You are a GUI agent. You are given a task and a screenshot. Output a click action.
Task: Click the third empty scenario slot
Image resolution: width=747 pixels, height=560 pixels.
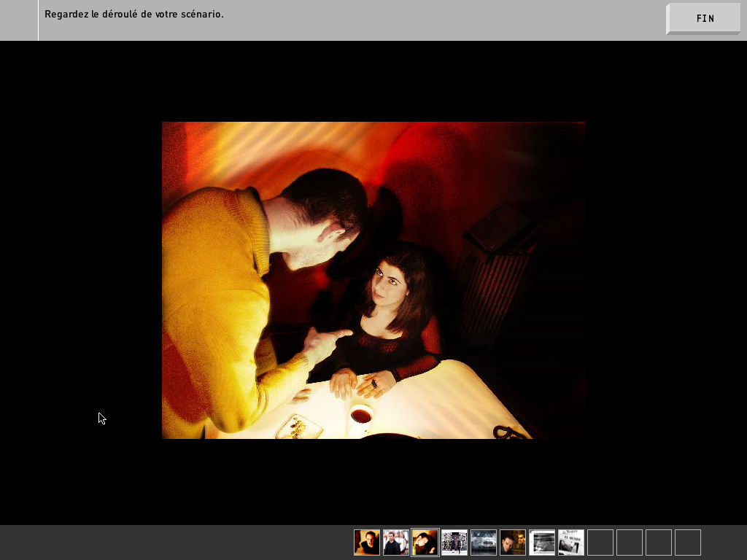(659, 542)
